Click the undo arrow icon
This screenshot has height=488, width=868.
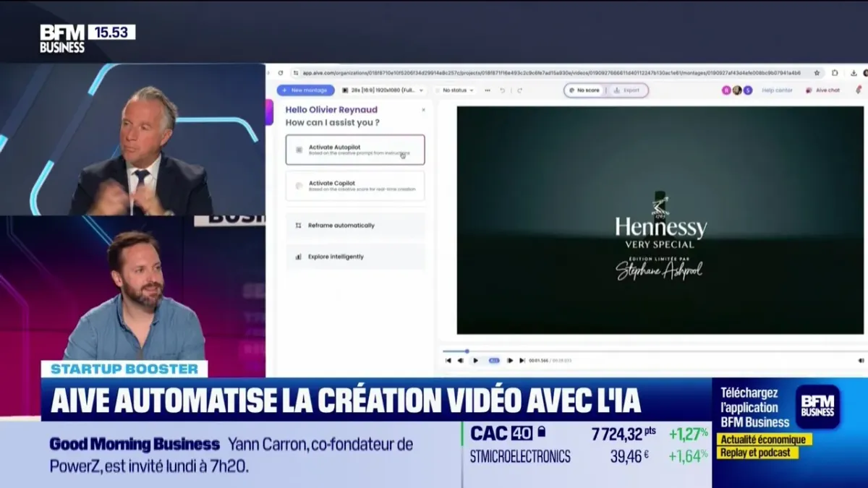[x=503, y=90]
